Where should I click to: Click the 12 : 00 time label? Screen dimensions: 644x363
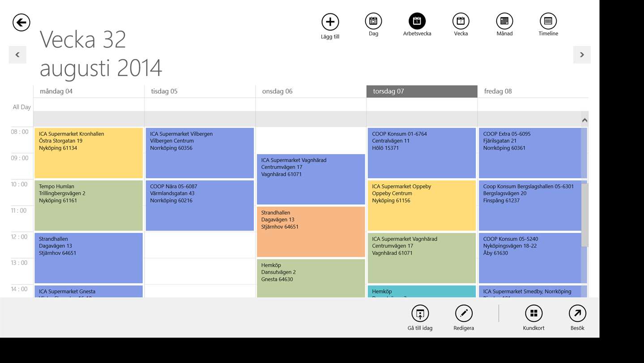pyautogui.click(x=20, y=237)
